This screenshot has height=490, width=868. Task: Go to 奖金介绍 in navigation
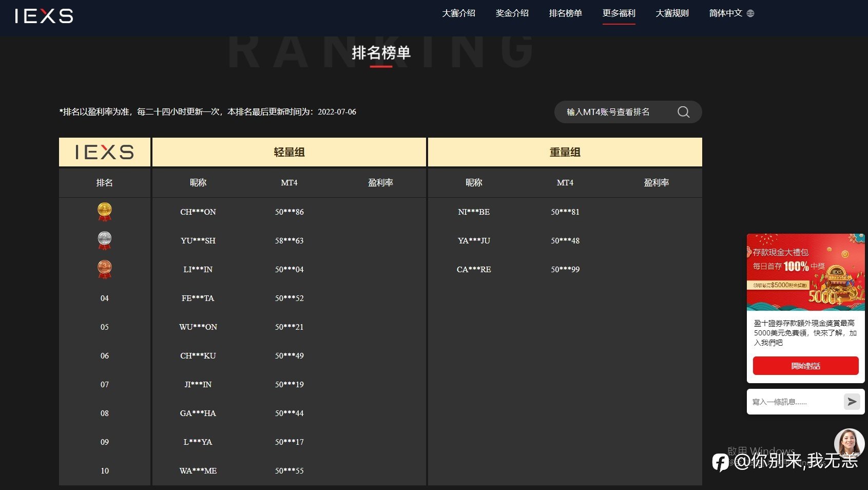[x=512, y=13]
